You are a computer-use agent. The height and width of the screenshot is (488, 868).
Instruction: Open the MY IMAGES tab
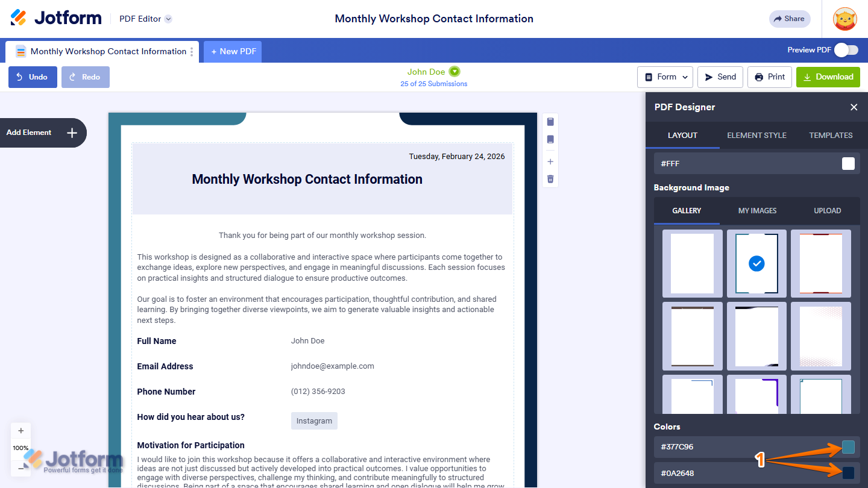click(757, 210)
